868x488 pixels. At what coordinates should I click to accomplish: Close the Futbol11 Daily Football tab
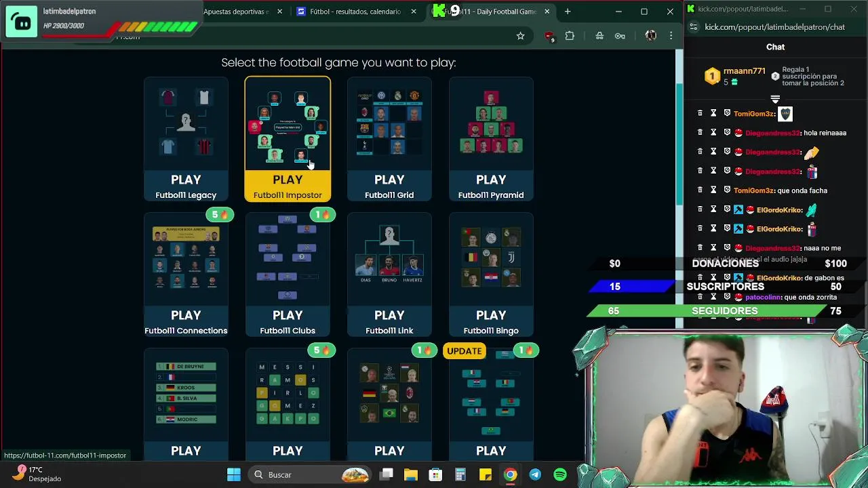pyautogui.click(x=547, y=12)
